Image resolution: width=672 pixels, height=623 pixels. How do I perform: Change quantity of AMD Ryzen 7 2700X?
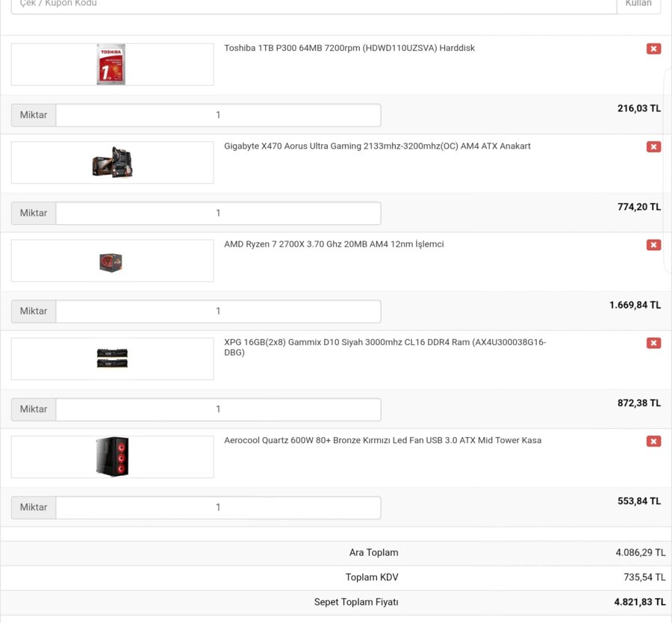click(218, 311)
